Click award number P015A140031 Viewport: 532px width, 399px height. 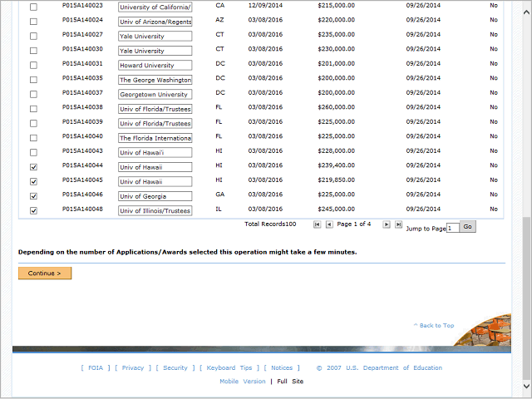[x=82, y=63]
